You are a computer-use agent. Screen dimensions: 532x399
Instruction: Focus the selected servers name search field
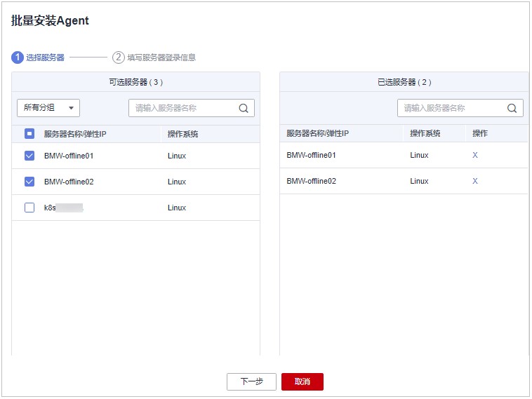tap(451, 108)
